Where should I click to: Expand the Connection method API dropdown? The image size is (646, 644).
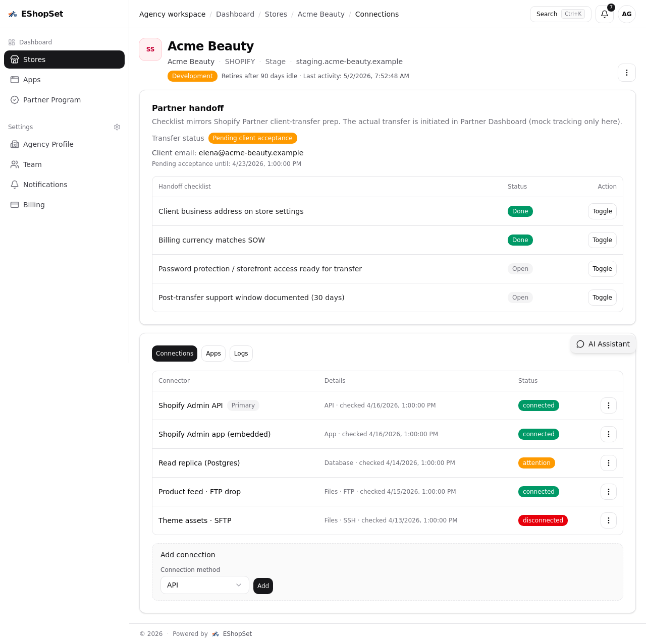205,585
